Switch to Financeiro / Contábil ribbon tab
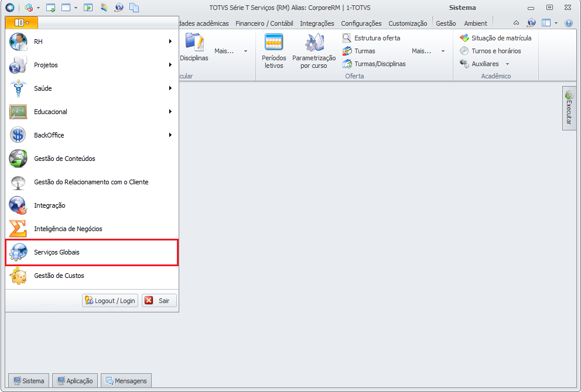The height and width of the screenshot is (392, 581). tap(264, 23)
